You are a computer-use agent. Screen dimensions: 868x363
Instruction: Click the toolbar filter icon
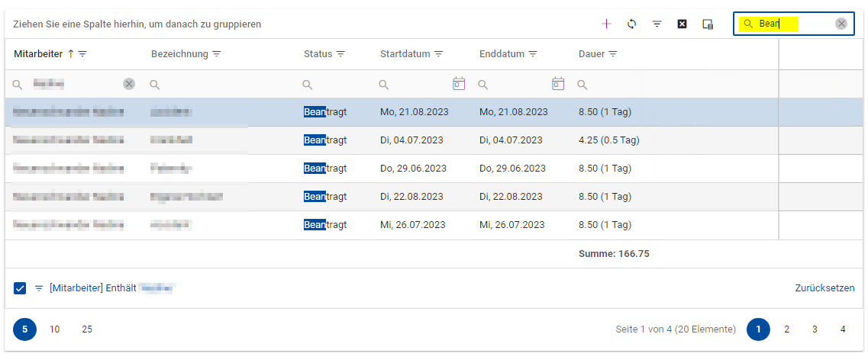pos(657,24)
